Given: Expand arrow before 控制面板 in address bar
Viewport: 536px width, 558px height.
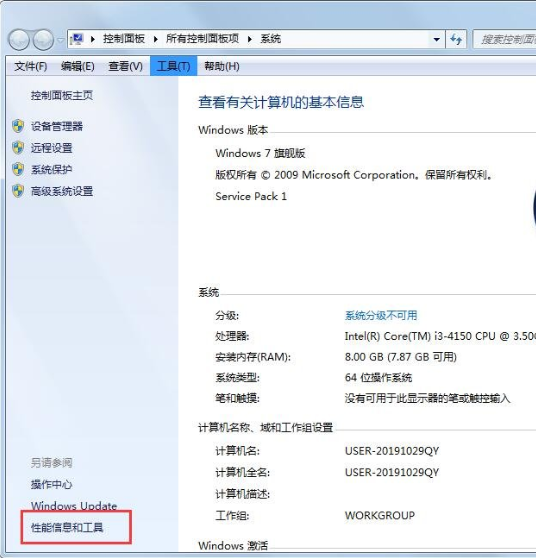Looking at the screenshot, I should (93, 39).
